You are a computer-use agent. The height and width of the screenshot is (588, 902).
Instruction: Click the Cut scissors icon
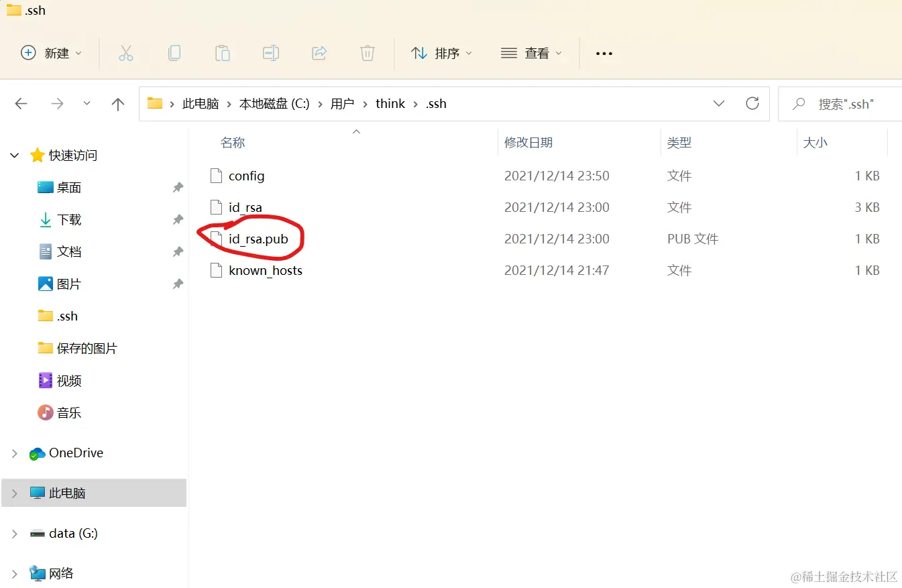125,53
